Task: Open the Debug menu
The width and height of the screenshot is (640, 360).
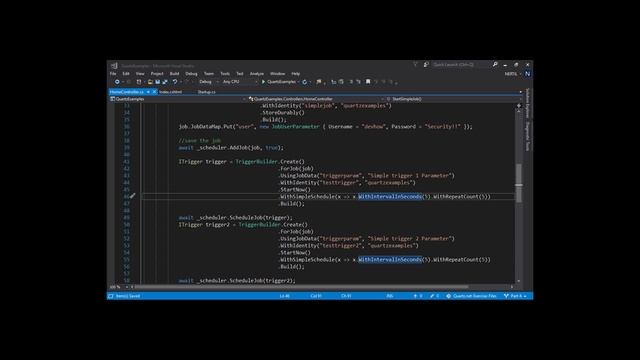Action: (x=191, y=74)
